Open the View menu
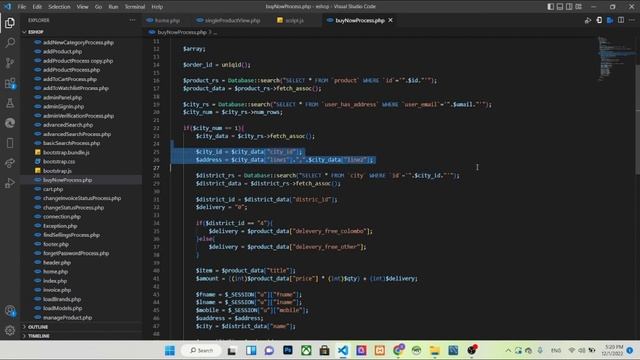This screenshot has height=360, width=640. point(82,7)
